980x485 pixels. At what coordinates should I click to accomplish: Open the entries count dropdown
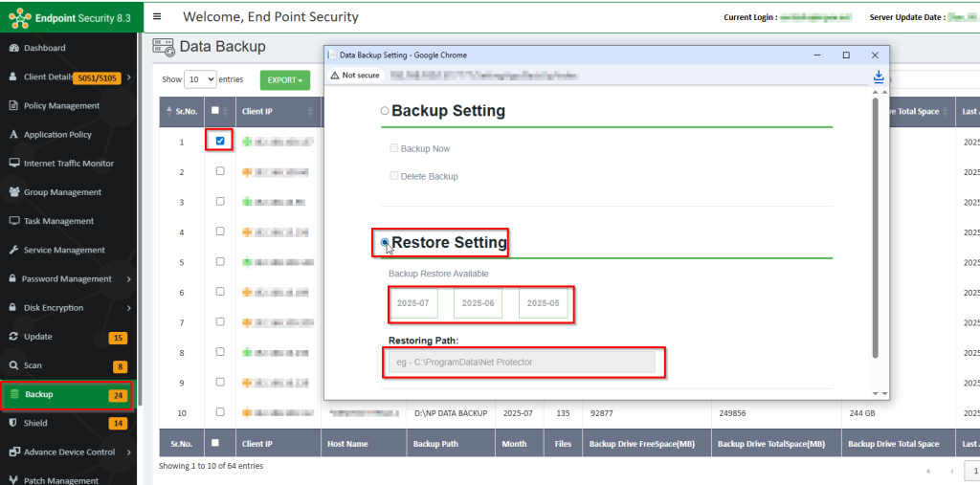click(200, 79)
